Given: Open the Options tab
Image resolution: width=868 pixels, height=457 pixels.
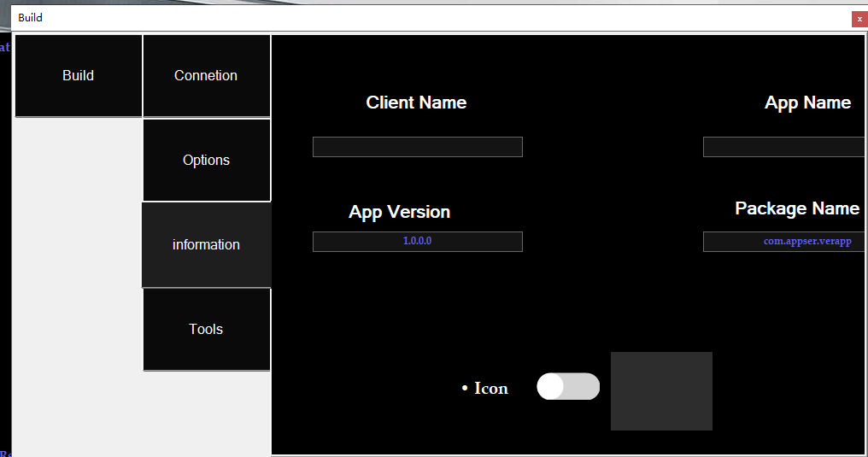Looking at the screenshot, I should click(206, 161).
